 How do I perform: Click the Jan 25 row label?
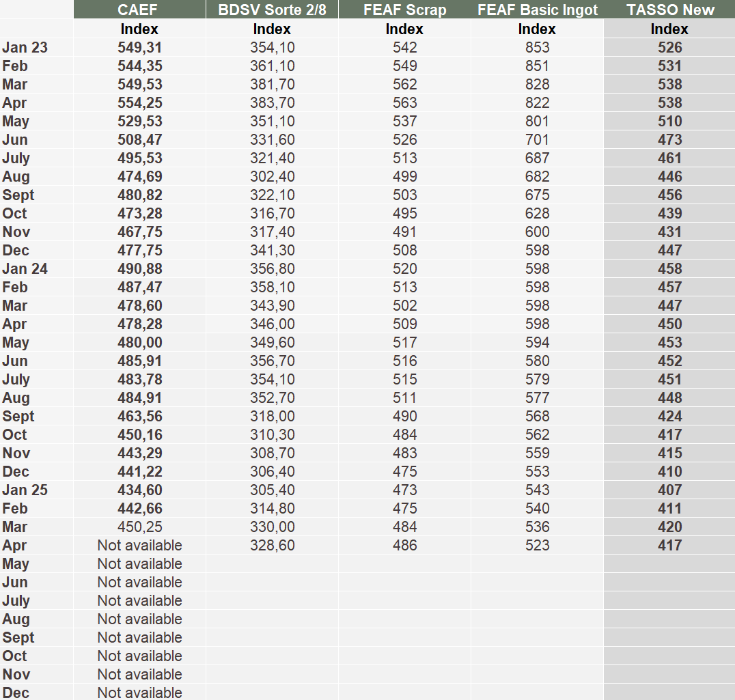click(x=25, y=490)
